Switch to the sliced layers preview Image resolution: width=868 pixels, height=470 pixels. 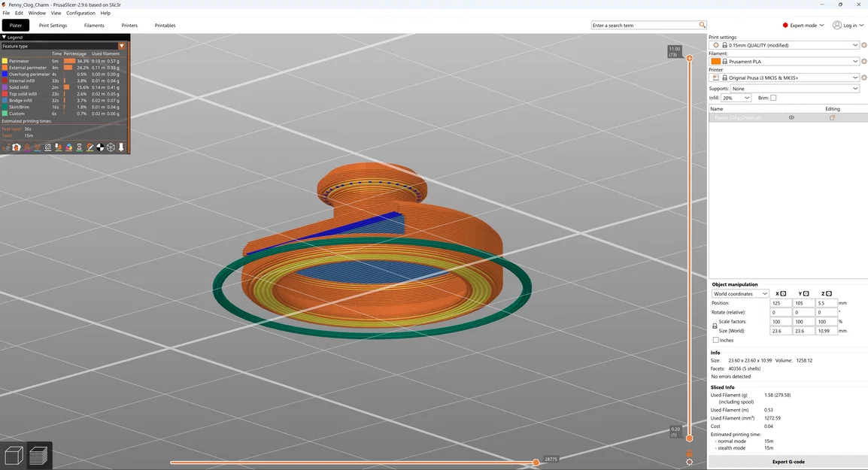pyautogui.click(x=39, y=456)
